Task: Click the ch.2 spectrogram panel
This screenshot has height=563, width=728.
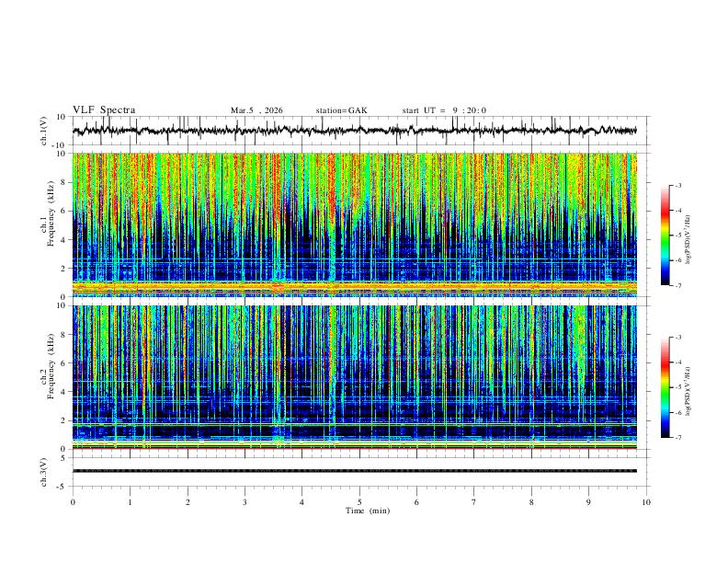Action: tap(355, 377)
